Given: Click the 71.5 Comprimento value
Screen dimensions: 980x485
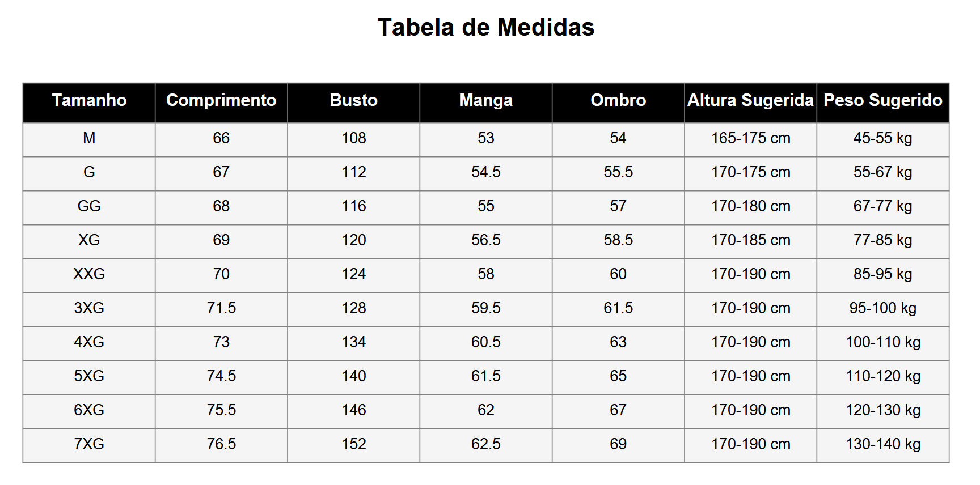Looking at the screenshot, I should tap(221, 308).
